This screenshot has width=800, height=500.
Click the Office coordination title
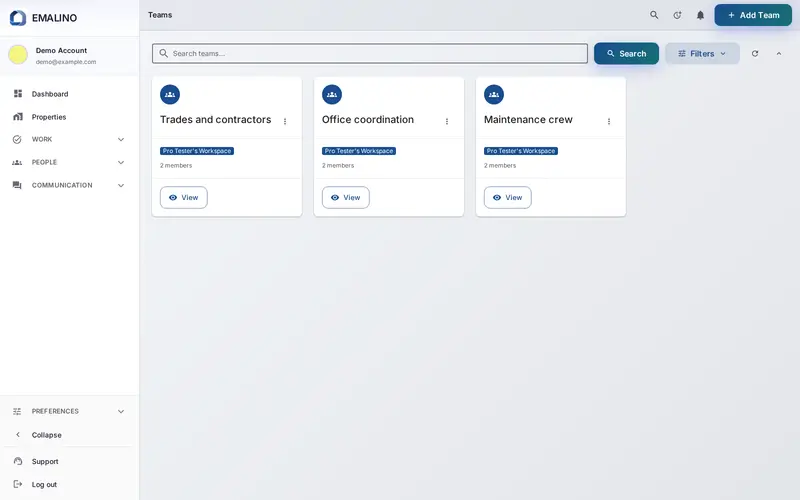coord(368,119)
